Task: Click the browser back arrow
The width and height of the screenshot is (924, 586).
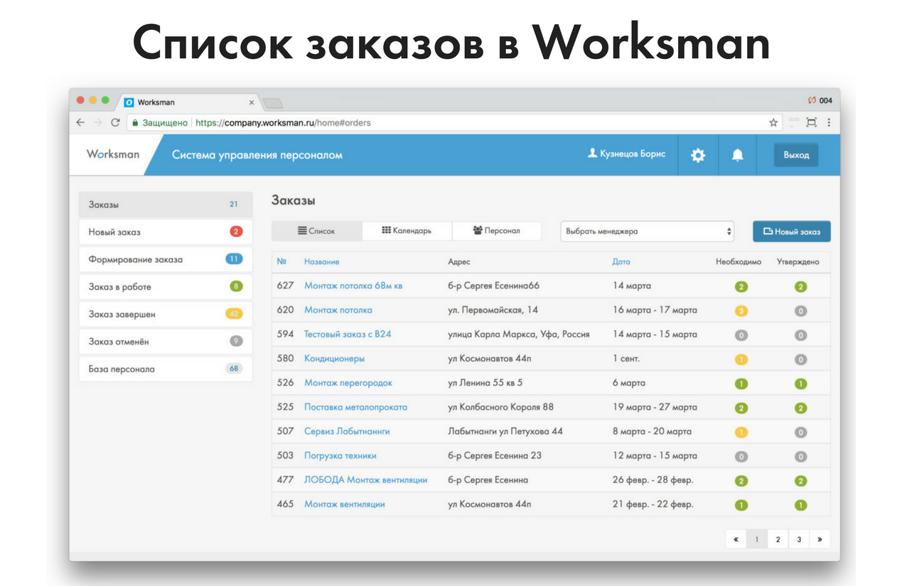Action: 81,122
